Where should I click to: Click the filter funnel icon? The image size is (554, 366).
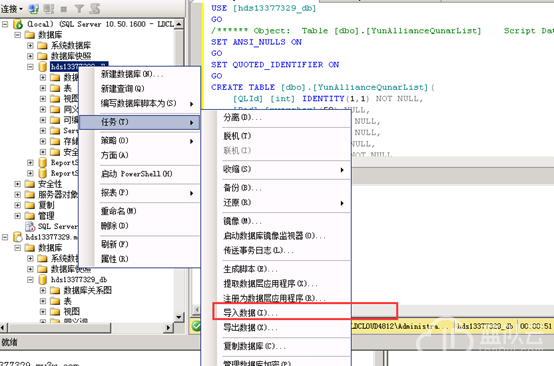click(x=79, y=9)
